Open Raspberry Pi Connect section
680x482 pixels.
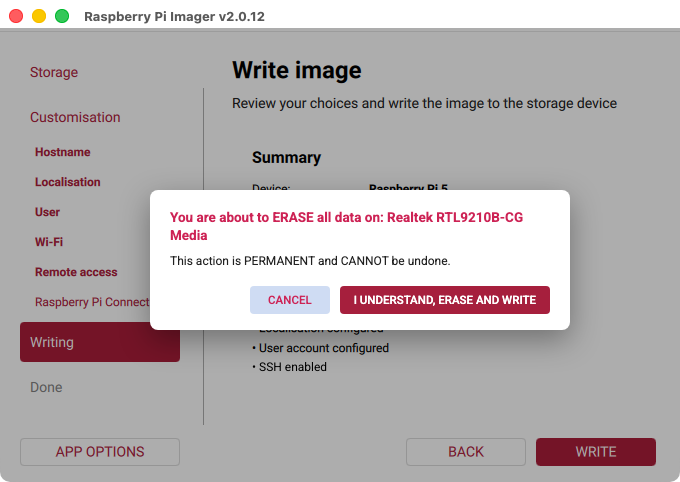[92, 302]
